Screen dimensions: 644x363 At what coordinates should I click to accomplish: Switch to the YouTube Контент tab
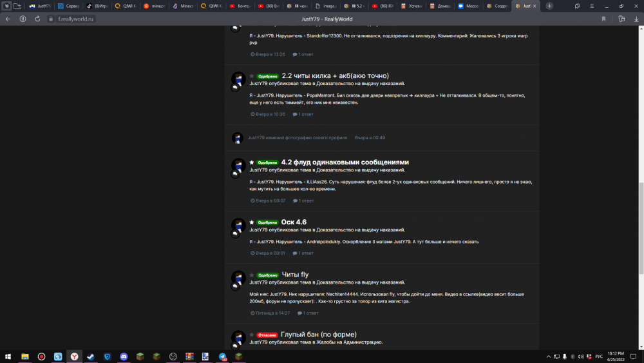tap(240, 6)
